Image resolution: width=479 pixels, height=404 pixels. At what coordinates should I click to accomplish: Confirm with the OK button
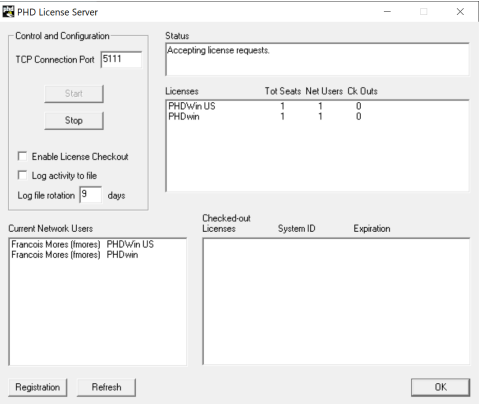pos(440,387)
